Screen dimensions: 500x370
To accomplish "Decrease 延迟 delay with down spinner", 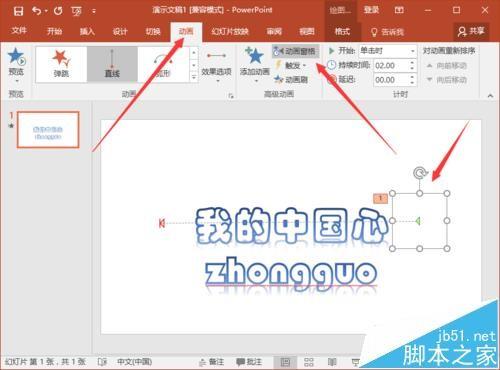I will point(412,83).
